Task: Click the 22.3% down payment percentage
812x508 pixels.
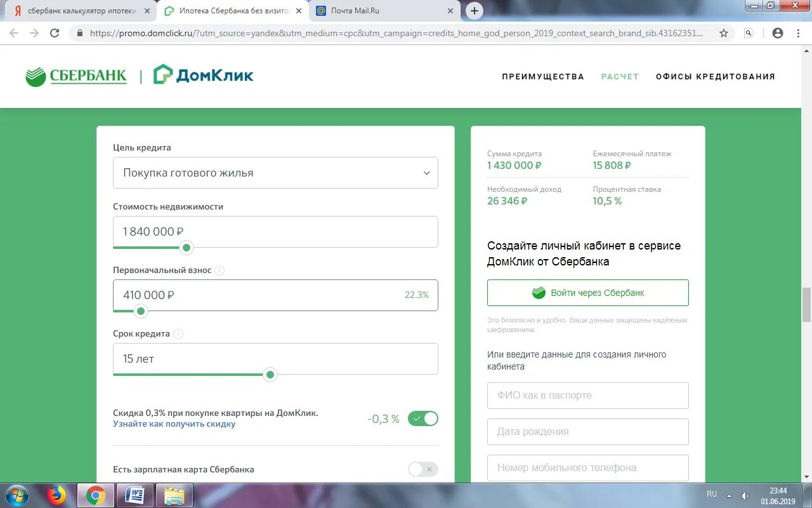Action: click(x=417, y=295)
